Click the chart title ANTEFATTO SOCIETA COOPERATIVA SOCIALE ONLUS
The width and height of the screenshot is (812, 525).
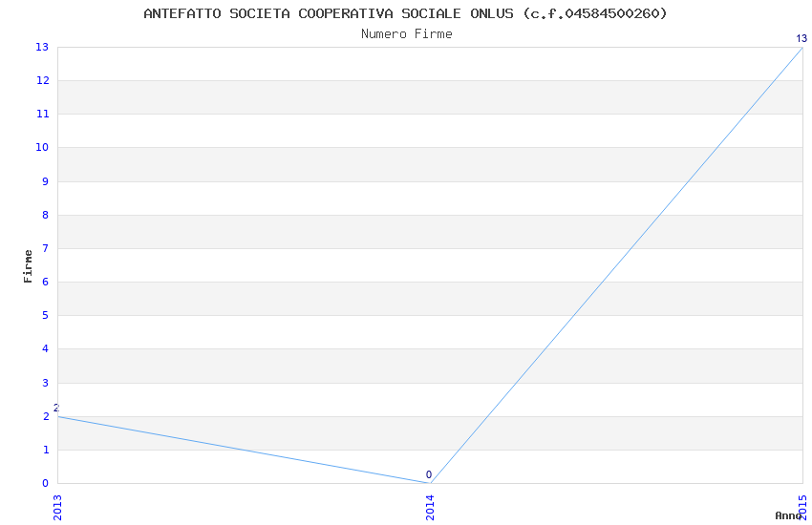pyautogui.click(x=405, y=13)
